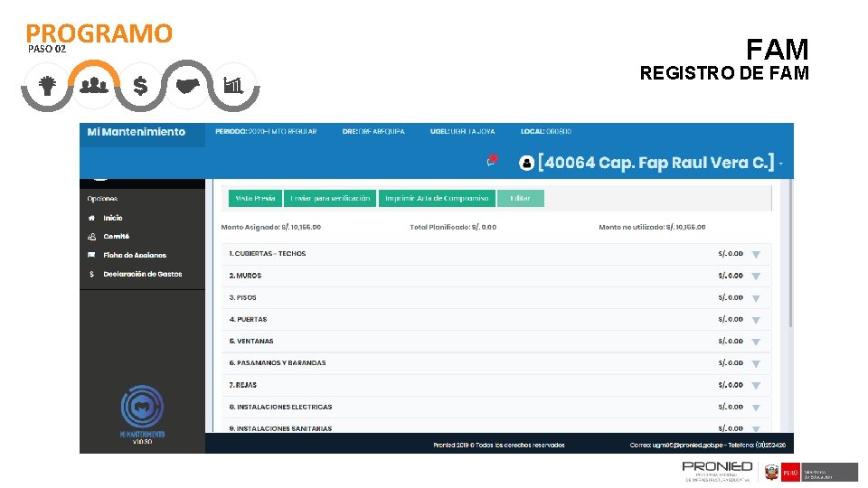Expand the Muros row arrow
Viewport: 868px width, 488px height.
pos(756,277)
